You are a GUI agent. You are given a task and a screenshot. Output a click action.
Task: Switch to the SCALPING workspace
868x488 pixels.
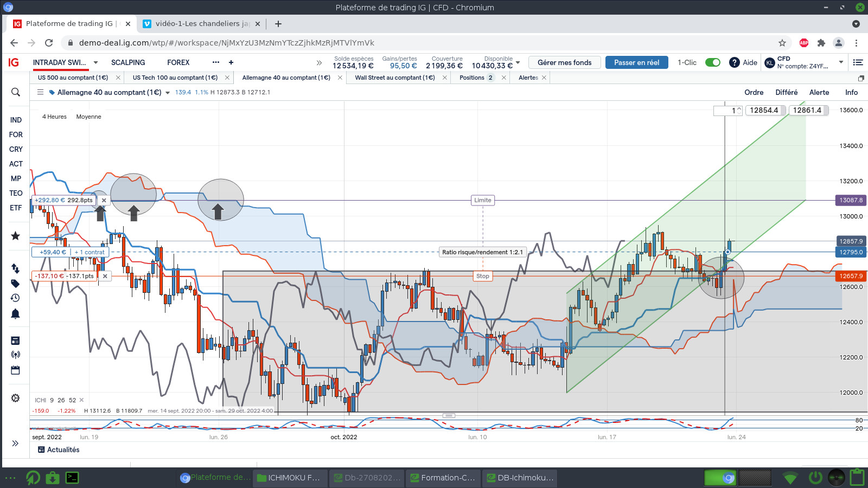tap(128, 62)
